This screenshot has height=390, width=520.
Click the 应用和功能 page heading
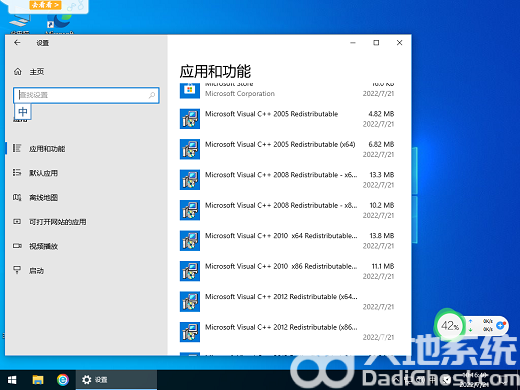tap(215, 71)
